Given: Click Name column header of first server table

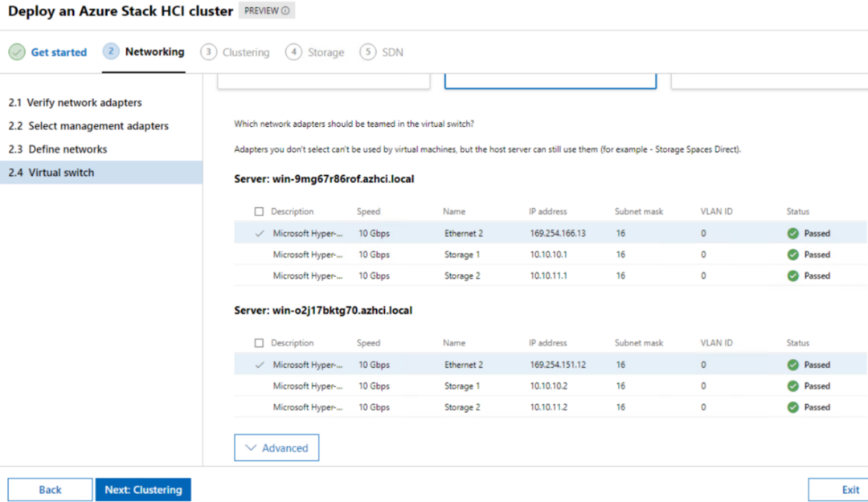Looking at the screenshot, I should 454,211.
